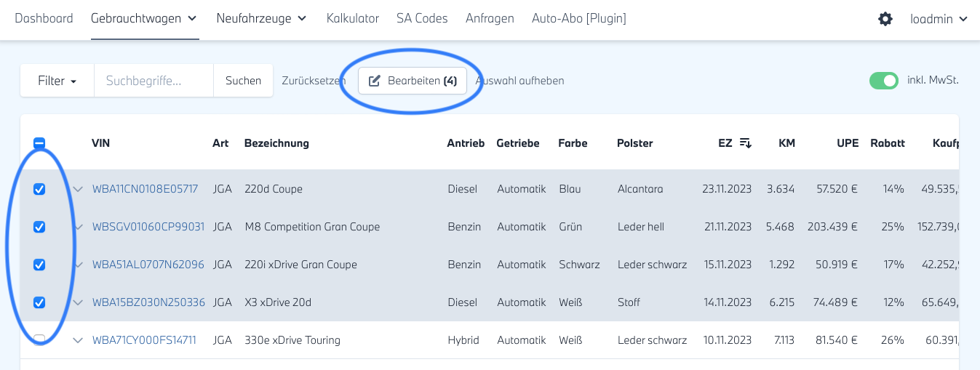Screen dimensions: 980x370
Task: Expand the 220d Coupe row details
Action: pos(79,189)
